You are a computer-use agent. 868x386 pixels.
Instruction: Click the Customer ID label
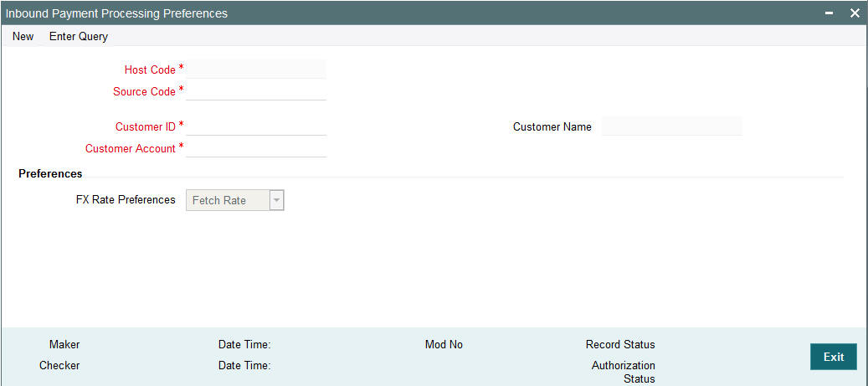tap(146, 126)
